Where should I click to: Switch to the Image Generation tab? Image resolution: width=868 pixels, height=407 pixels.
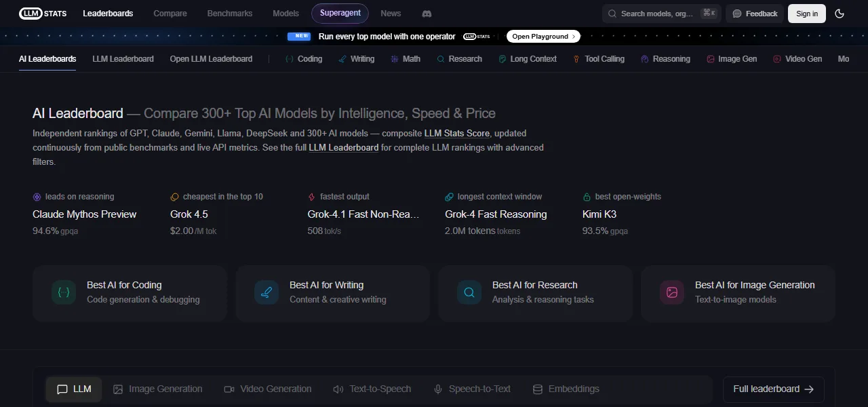(157, 389)
